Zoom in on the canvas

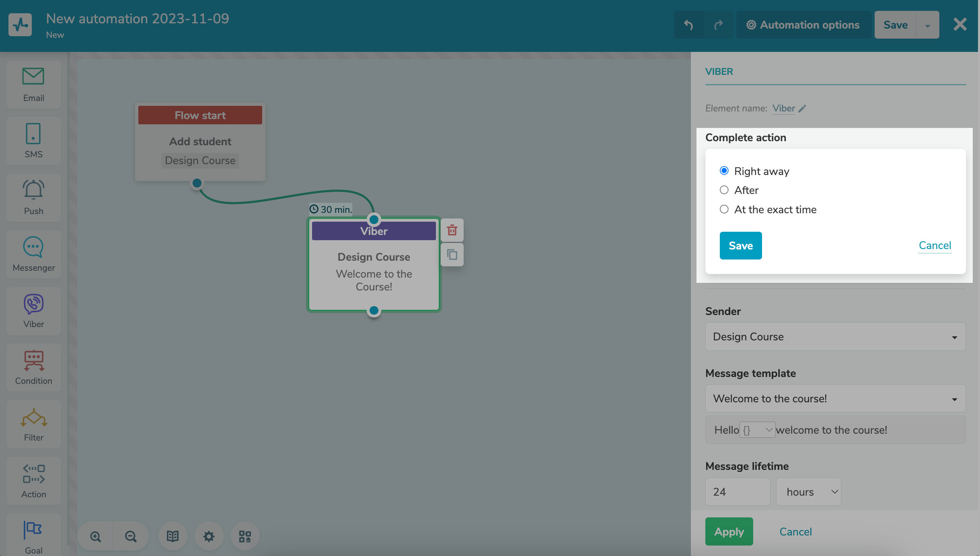pos(95,536)
